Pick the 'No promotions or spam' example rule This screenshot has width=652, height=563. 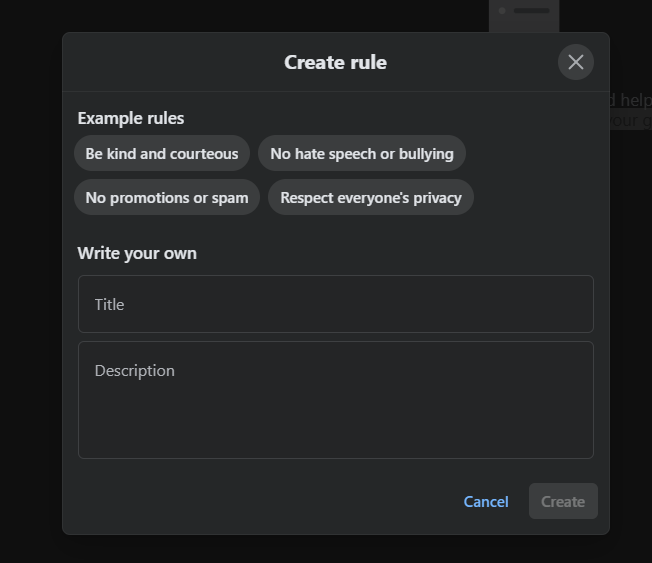click(167, 198)
